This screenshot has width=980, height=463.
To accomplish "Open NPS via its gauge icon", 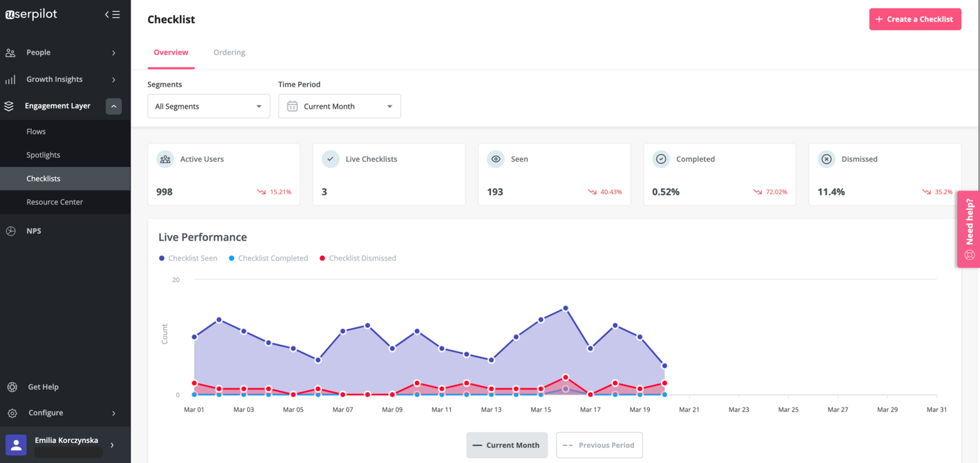I will pyautogui.click(x=11, y=231).
